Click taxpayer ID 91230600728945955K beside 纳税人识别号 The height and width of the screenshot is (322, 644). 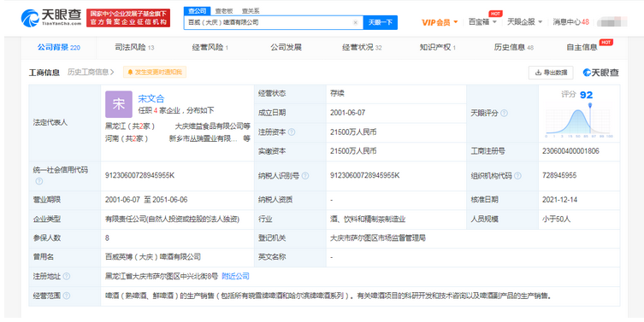point(364,176)
